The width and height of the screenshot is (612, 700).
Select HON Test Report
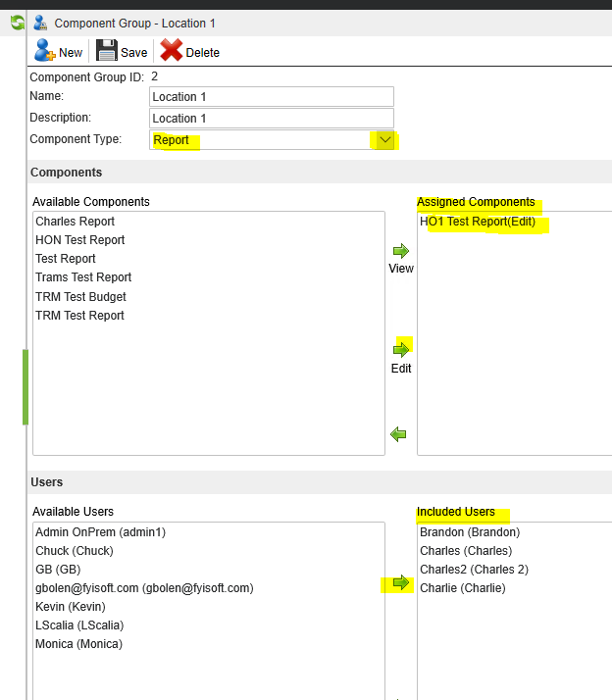pyautogui.click(x=80, y=240)
